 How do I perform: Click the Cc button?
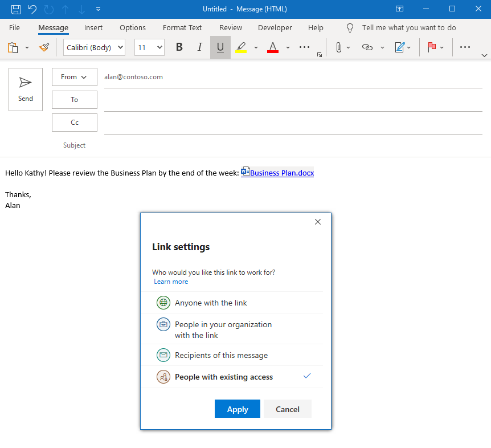pyautogui.click(x=75, y=123)
